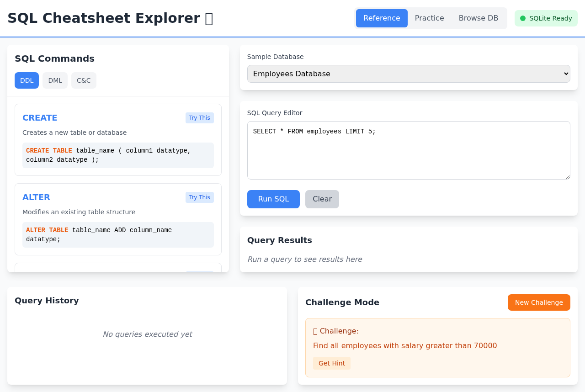Select the Reference tab
This screenshot has width=585, height=392.
point(382,18)
